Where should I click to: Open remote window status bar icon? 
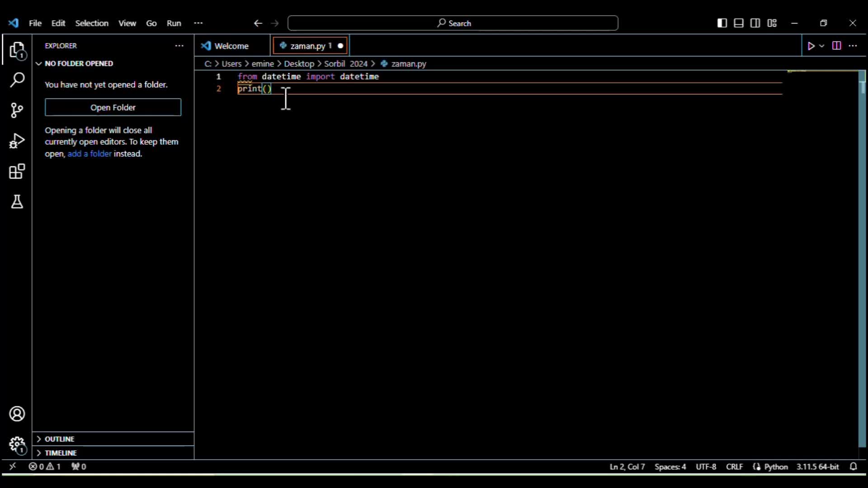[x=13, y=466]
